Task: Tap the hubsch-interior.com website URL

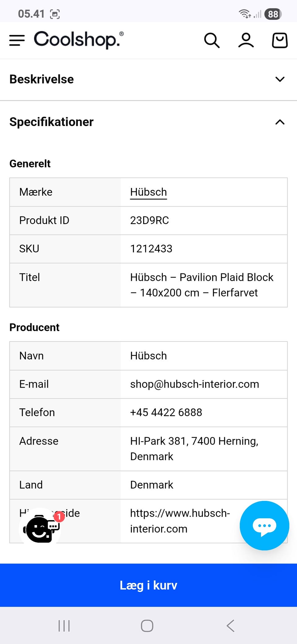Action: [179, 521]
